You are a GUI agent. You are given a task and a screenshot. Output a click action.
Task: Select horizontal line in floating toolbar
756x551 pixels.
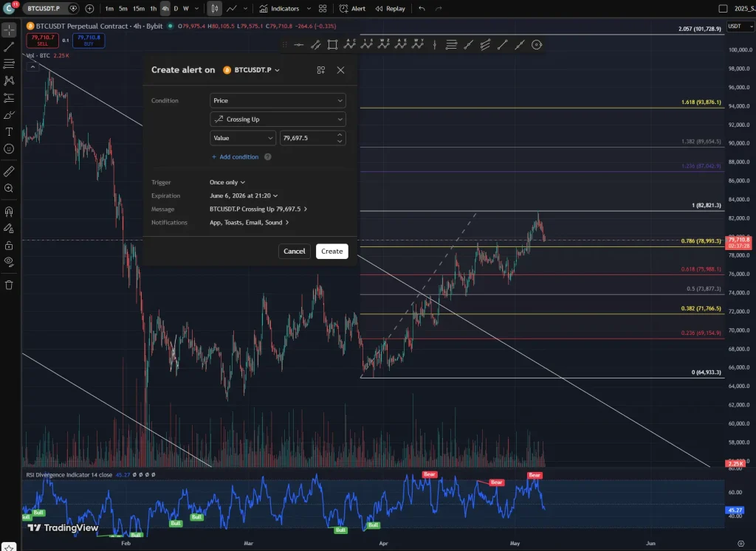pos(299,45)
